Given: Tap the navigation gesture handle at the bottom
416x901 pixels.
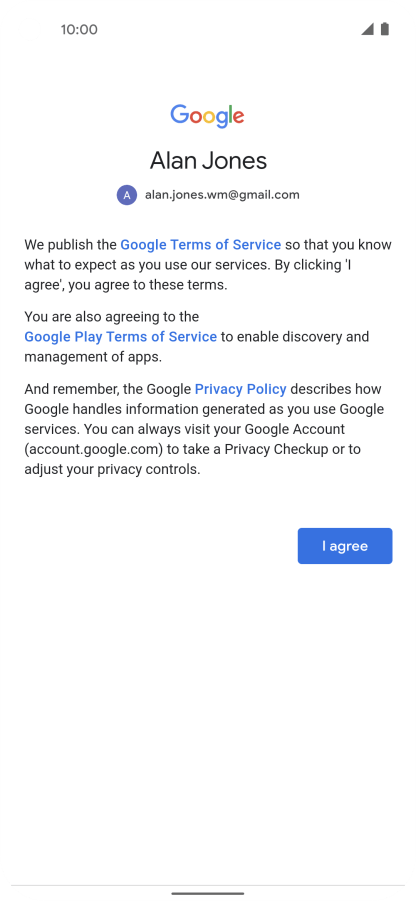Looking at the screenshot, I should (208, 894).
